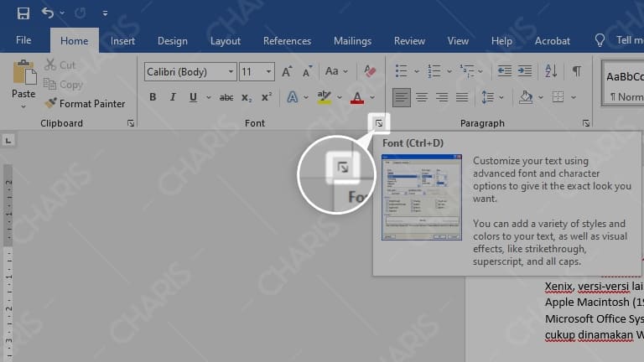
Task: Align text left
Action: [x=402, y=97]
